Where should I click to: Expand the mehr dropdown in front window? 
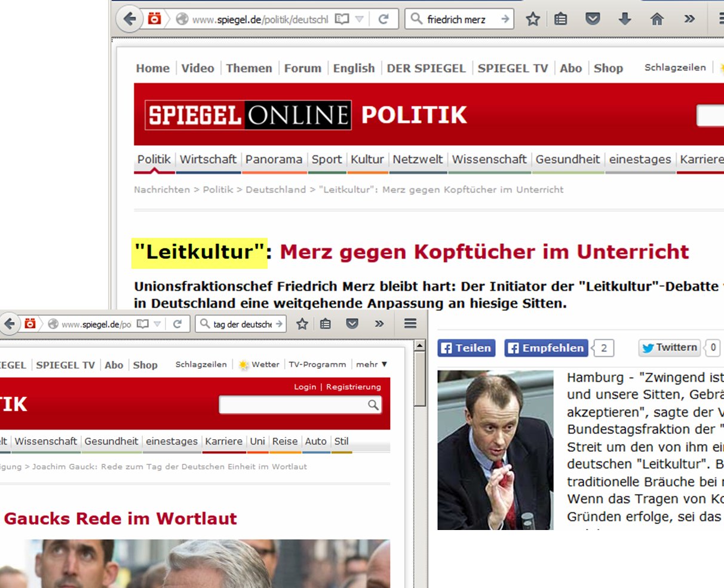[372, 365]
